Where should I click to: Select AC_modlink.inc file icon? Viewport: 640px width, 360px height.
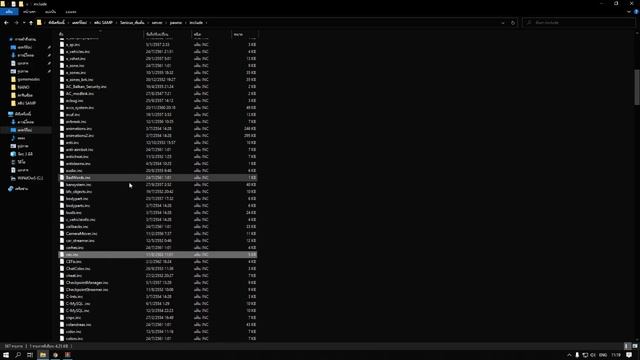[x=62, y=93]
